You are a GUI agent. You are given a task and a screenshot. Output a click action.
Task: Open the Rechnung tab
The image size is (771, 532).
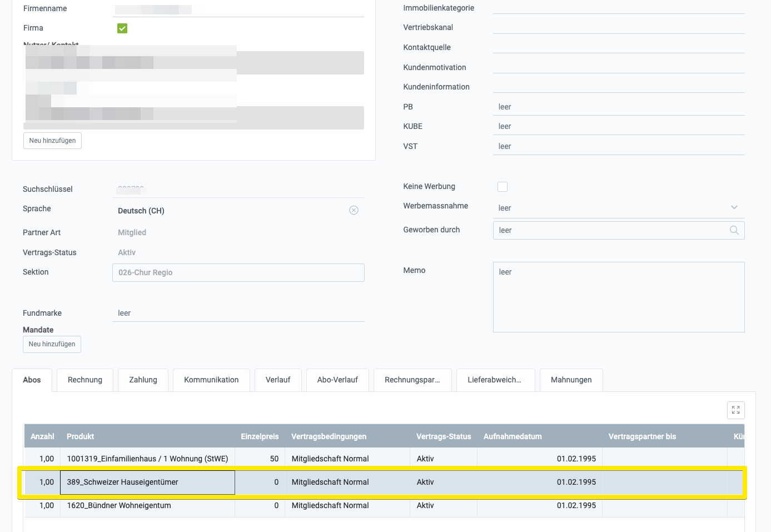(85, 380)
